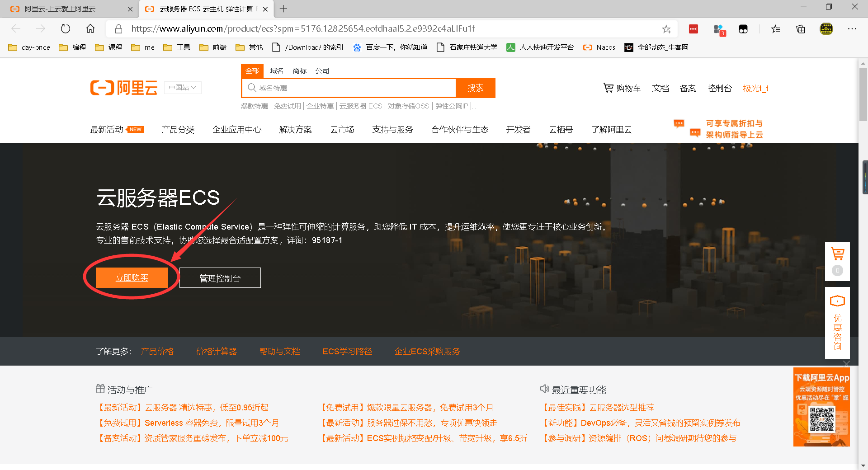
Task: Open 最新活动 navigation menu
Action: click(x=107, y=130)
